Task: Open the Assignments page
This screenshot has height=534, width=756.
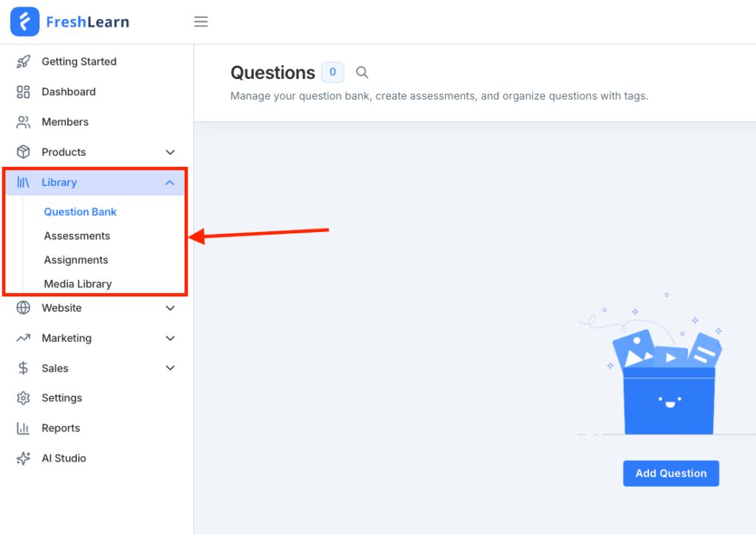Action: [x=76, y=259]
